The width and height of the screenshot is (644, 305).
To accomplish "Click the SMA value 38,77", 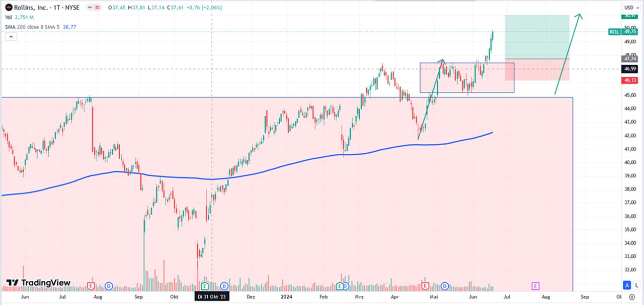I will tap(70, 27).
